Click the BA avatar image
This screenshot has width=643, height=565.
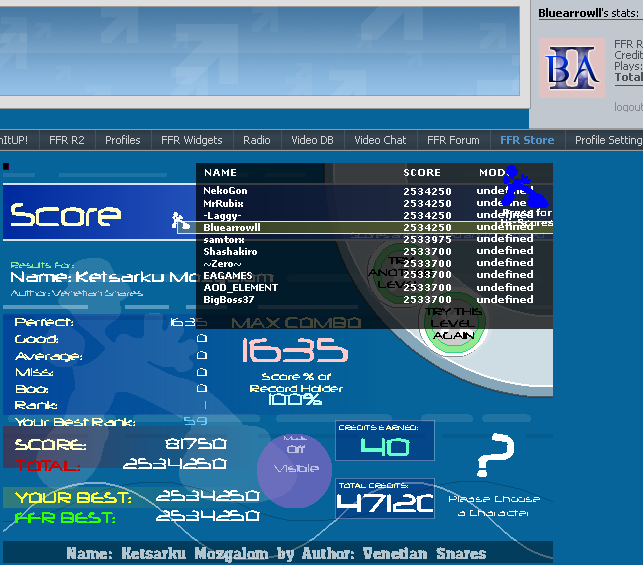pos(574,68)
